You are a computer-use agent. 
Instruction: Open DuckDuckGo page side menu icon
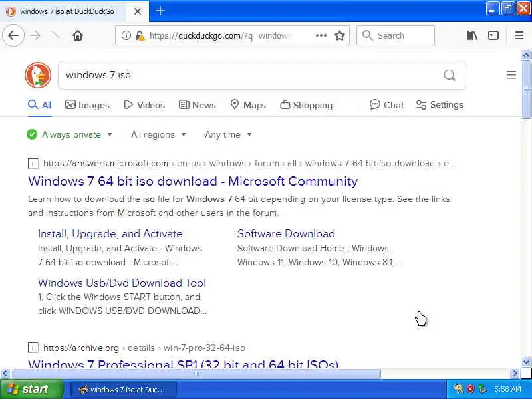point(511,75)
